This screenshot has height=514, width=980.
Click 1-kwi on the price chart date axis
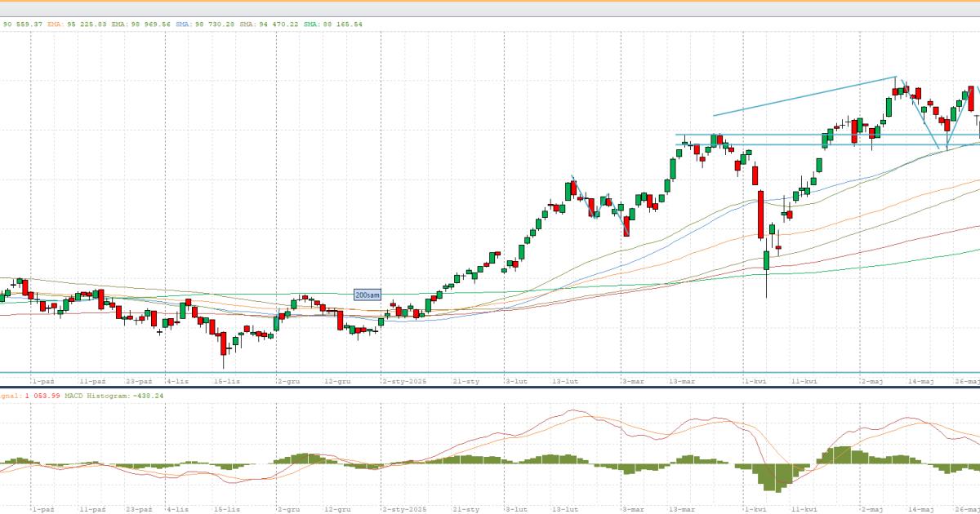(x=755, y=381)
